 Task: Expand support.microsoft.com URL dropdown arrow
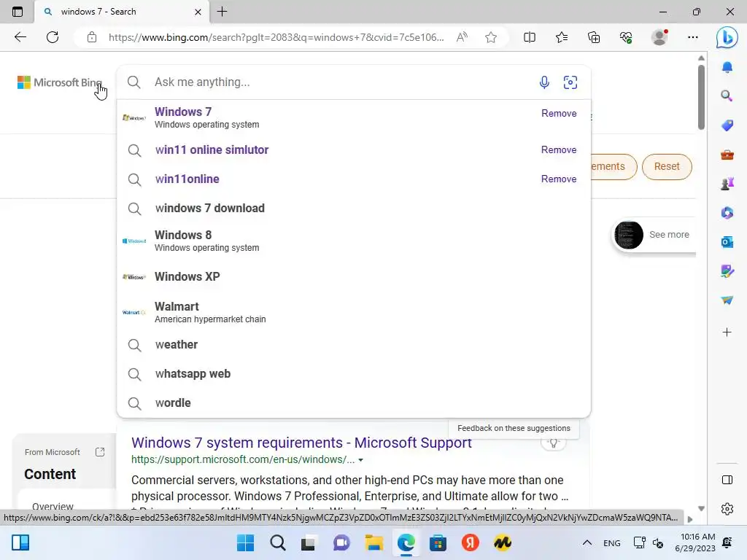click(360, 460)
